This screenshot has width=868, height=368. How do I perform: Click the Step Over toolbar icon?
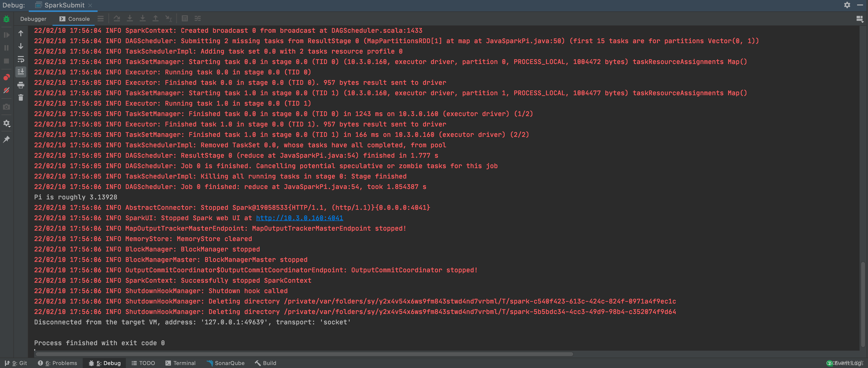(x=117, y=19)
